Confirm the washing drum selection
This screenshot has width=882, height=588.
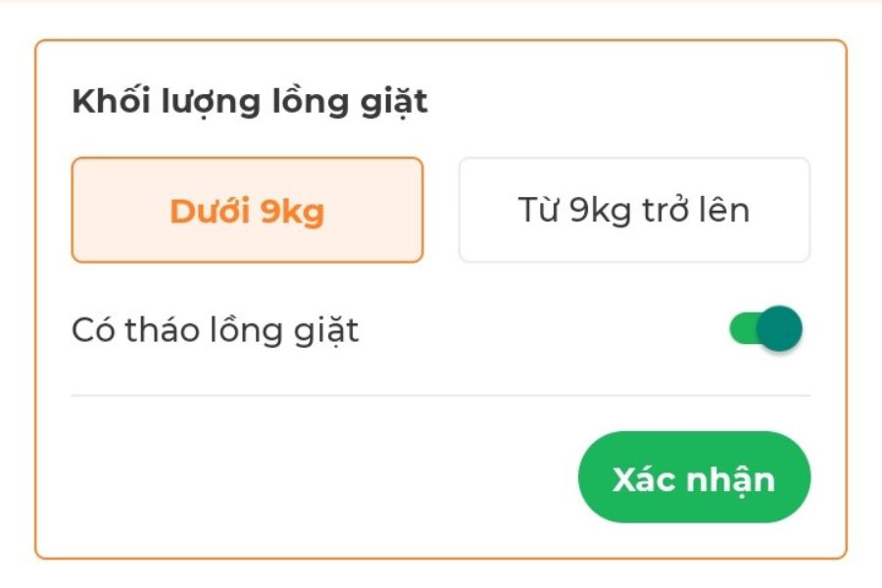694,478
